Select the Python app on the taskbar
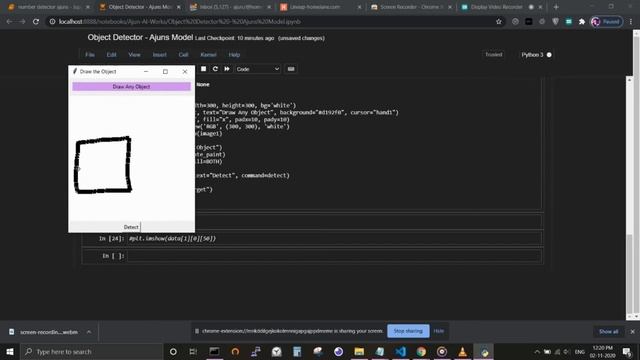The width and height of the screenshot is (640, 360). (484, 351)
